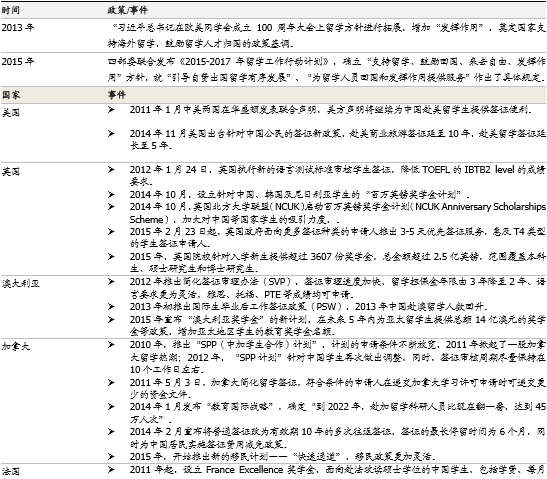Click arrow bullet before PSW policy item
Viewport: 547px width, 479px height.
point(111,306)
